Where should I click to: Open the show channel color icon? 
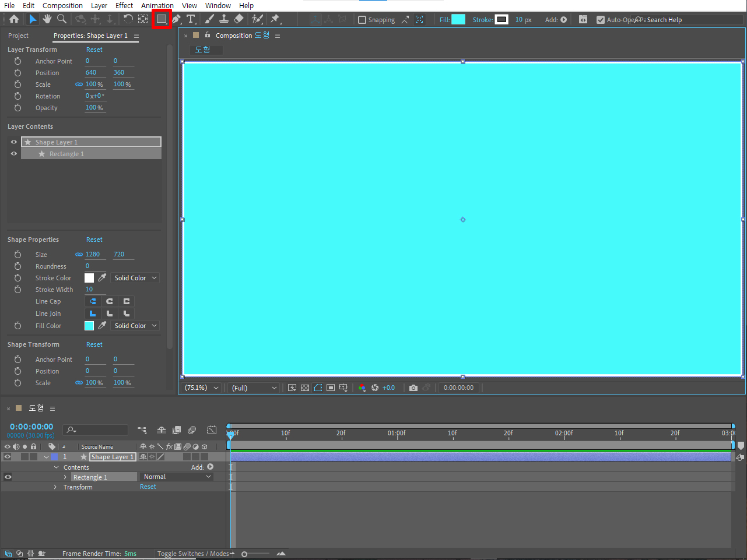coord(362,388)
